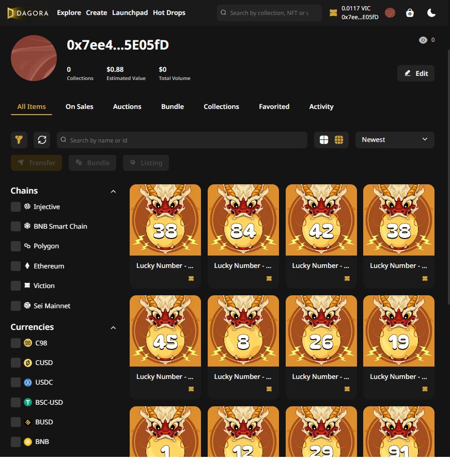
Task: Switch to small grid view
Action: pyautogui.click(x=339, y=139)
